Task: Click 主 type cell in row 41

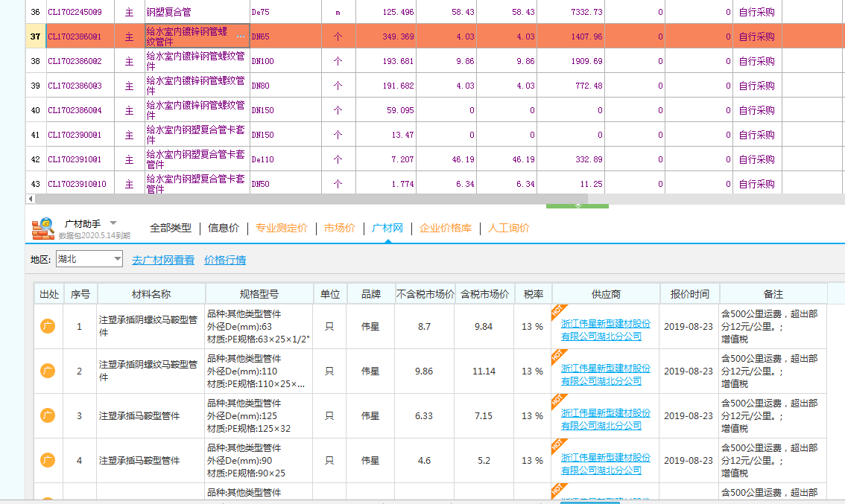Action: (x=130, y=135)
